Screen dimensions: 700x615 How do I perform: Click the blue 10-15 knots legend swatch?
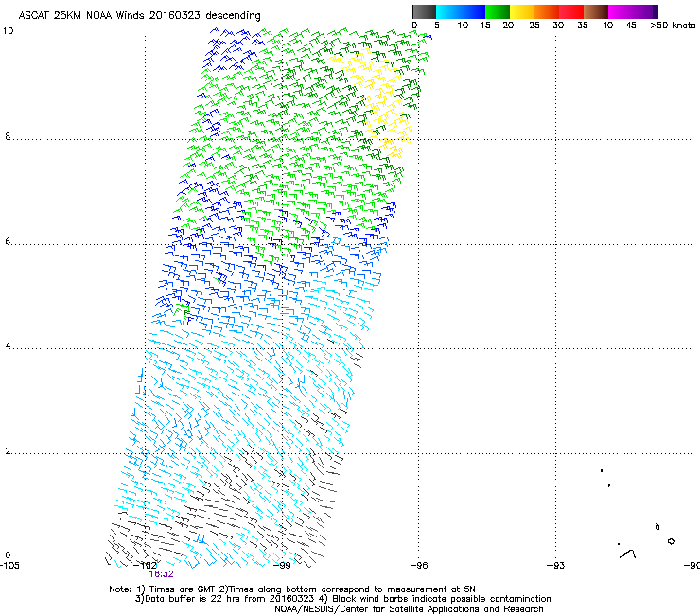pos(473,11)
